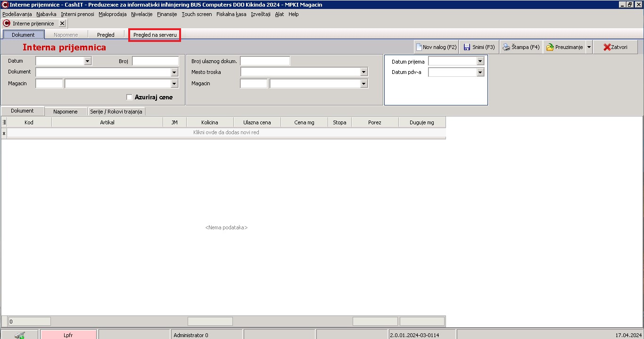The image size is (644, 339).
Task: Select the Dokument tab above the grid
Action: point(23,111)
